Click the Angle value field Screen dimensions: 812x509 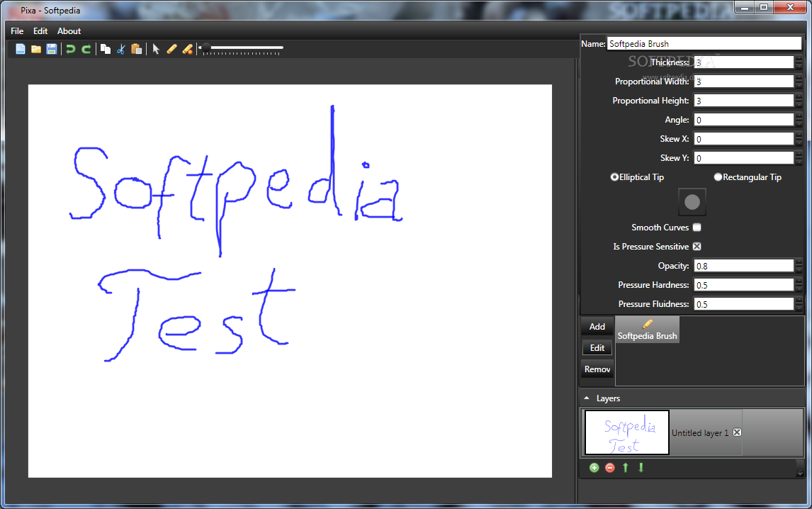(744, 120)
